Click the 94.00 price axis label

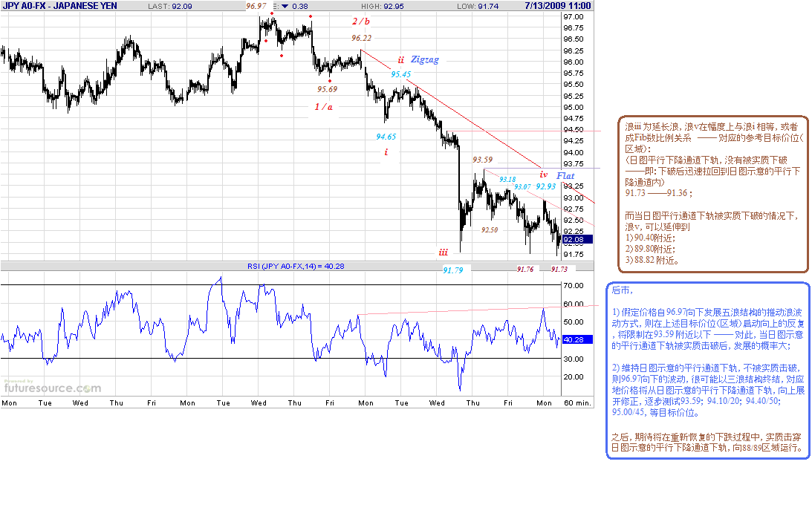click(574, 152)
